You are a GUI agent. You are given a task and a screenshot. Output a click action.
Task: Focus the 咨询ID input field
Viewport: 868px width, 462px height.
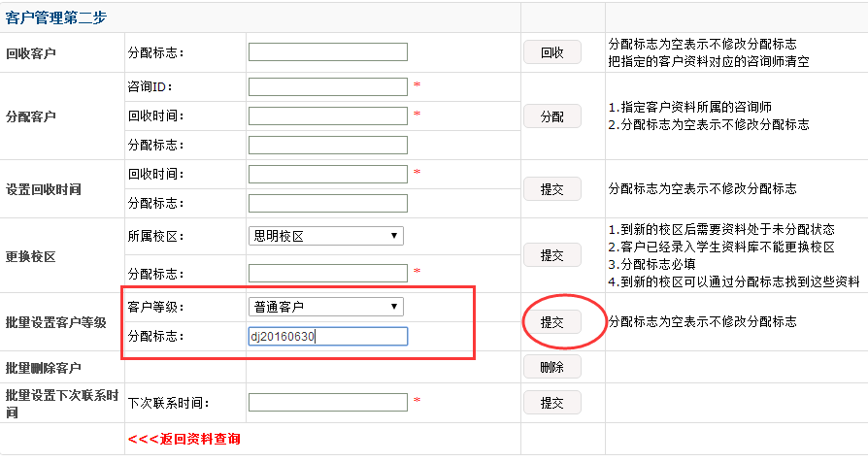click(328, 86)
